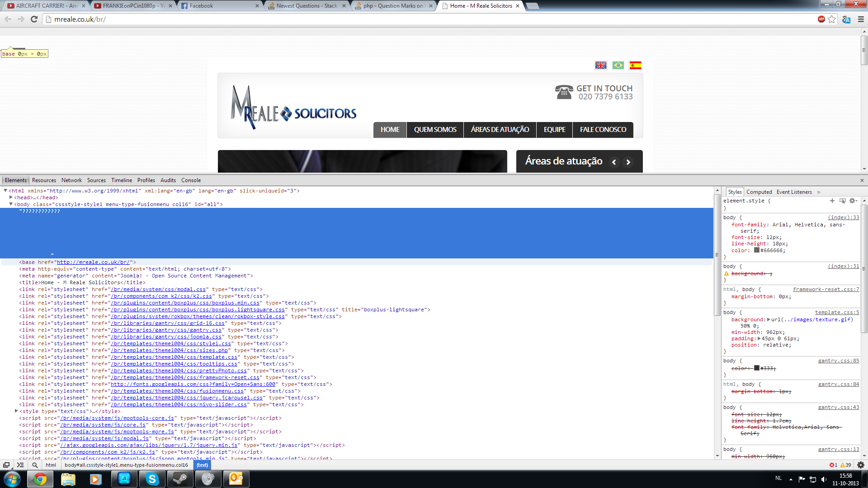Click the dock-to-window icon in DevTools

coord(6,465)
